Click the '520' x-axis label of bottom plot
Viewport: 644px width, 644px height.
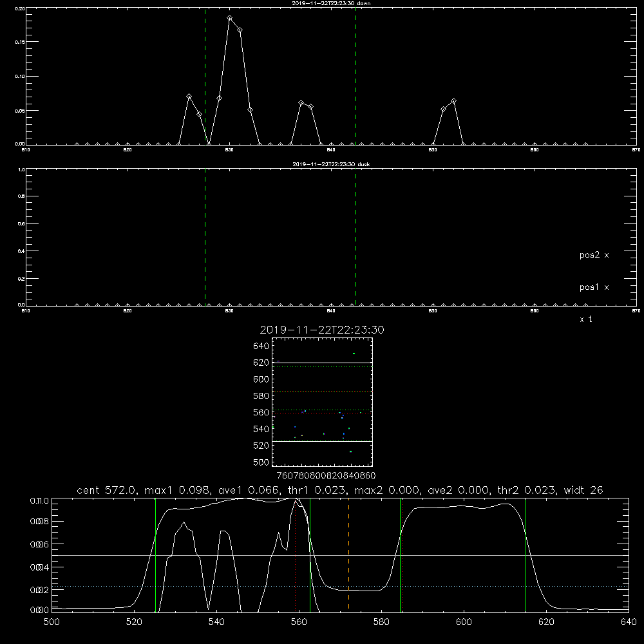[134, 622]
